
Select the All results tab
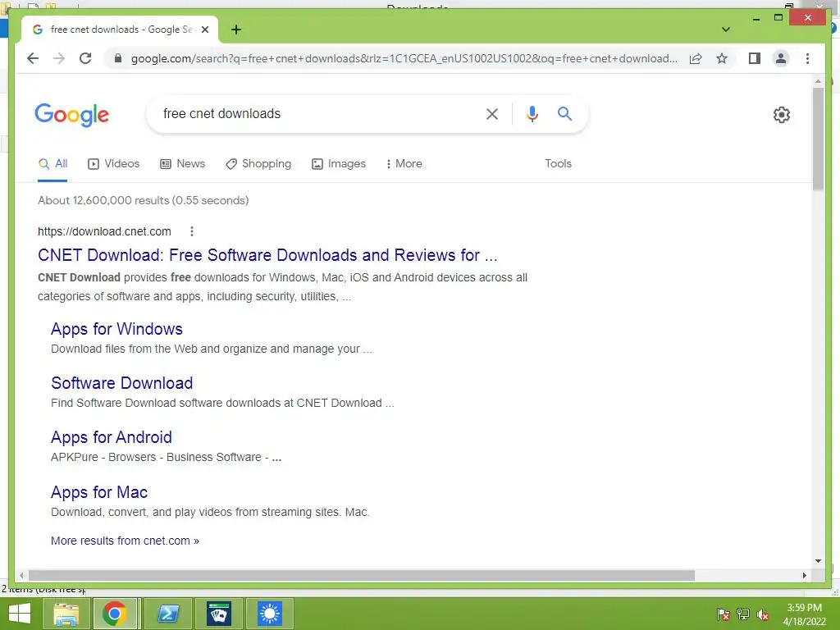[x=52, y=164]
